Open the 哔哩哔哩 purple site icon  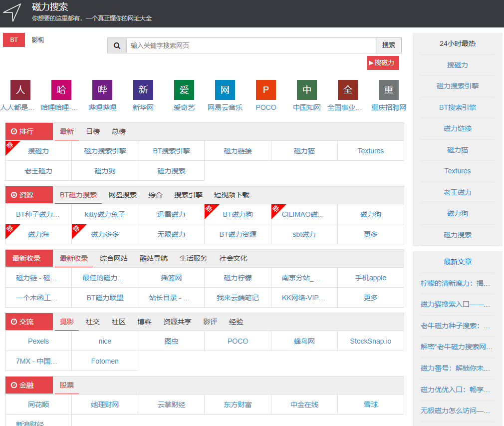pos(102,90)
